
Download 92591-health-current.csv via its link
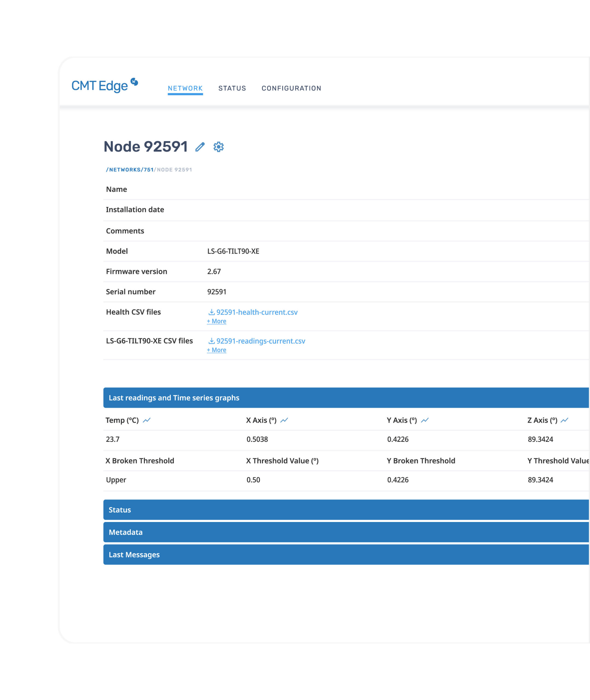[258, 312]
